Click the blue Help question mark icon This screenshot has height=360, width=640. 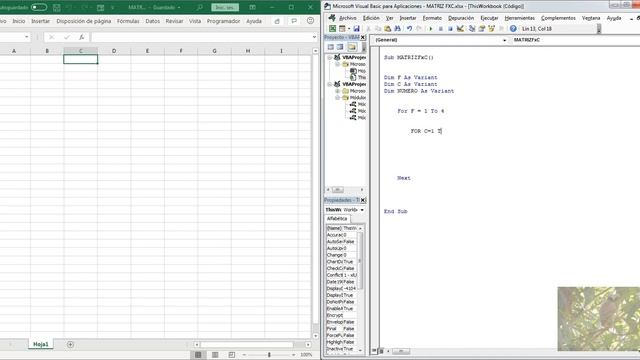[513, 29]
